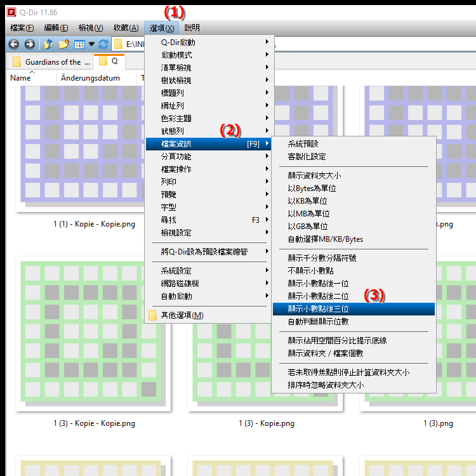
Task: Select 顯示小數點後二位 option
Action: point(354,296)
